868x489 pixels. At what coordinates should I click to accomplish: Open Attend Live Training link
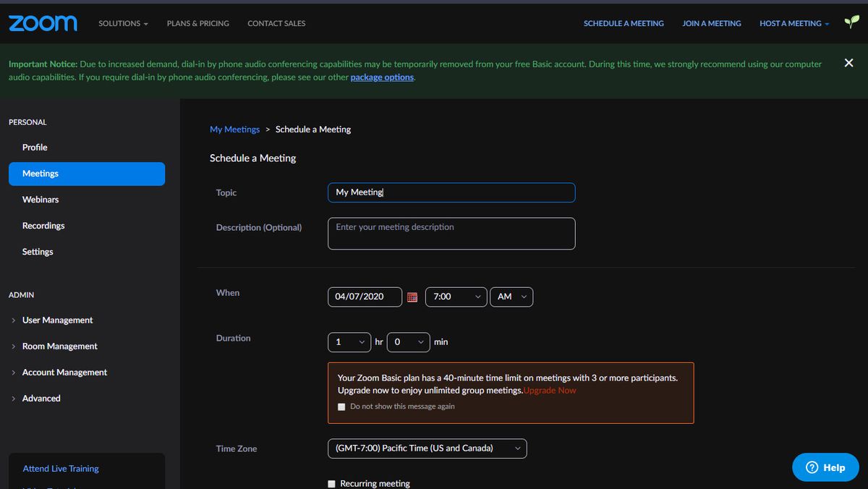click(x=61, y=469)
